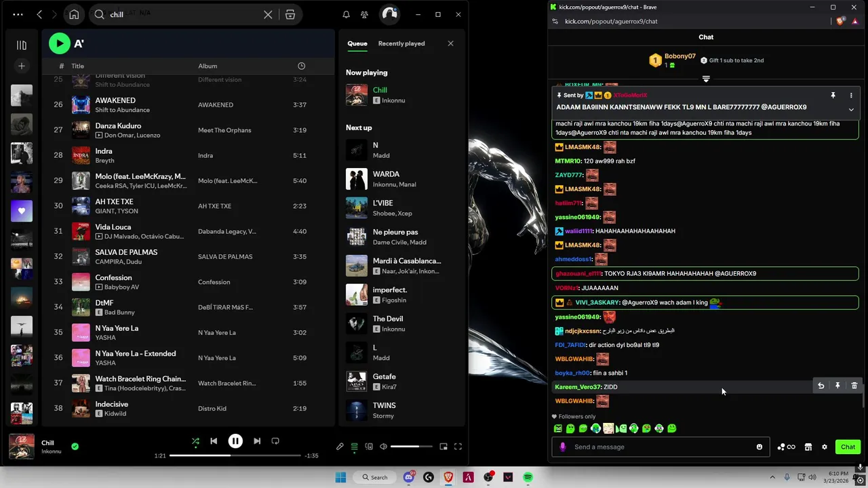Image resolution: width=868 pixels, height=488 pixels.
Task: Toggle shuffle in the player
Action: (x=195, y=441)
